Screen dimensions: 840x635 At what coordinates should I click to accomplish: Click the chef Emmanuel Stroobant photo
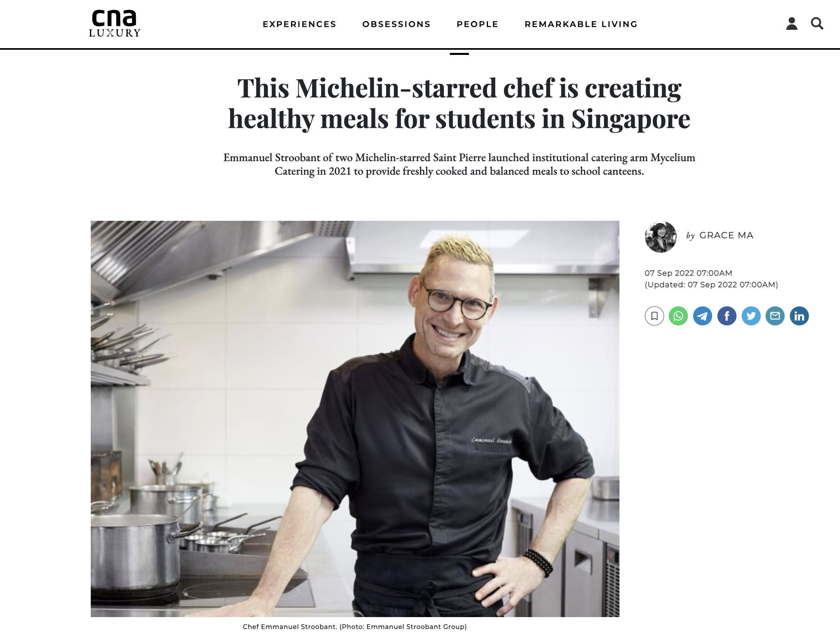pyautogui.click(x=355, y=419)
